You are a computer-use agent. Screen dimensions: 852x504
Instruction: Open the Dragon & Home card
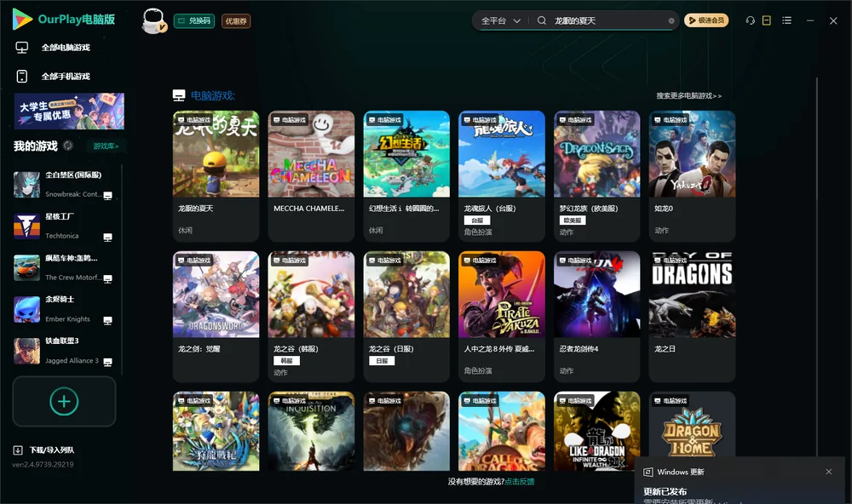pyautogui.click(x=692, y=425)
